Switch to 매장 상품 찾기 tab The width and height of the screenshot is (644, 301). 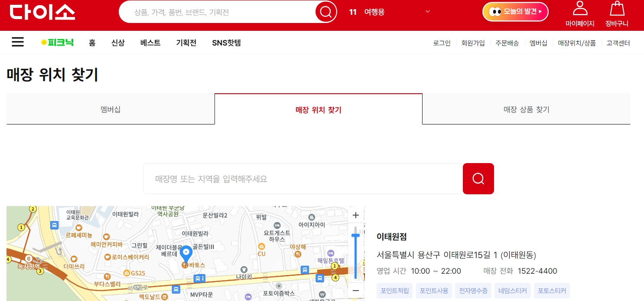pos(526,109)
